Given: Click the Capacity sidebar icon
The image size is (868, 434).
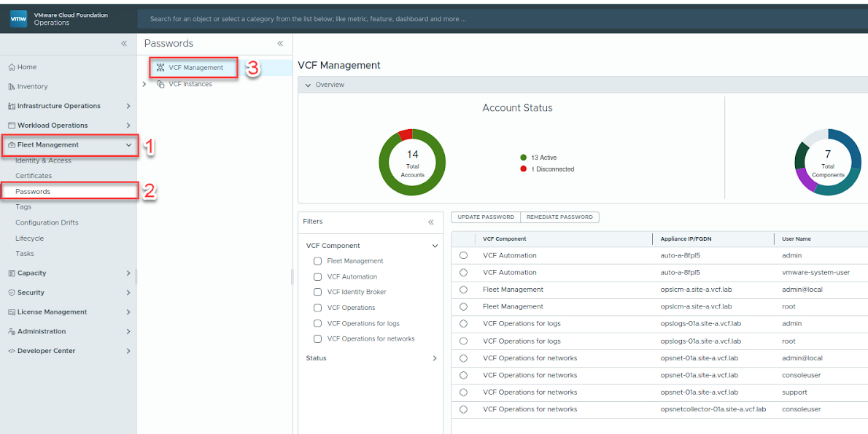Looking at the screenshot, I should point(11,273).
